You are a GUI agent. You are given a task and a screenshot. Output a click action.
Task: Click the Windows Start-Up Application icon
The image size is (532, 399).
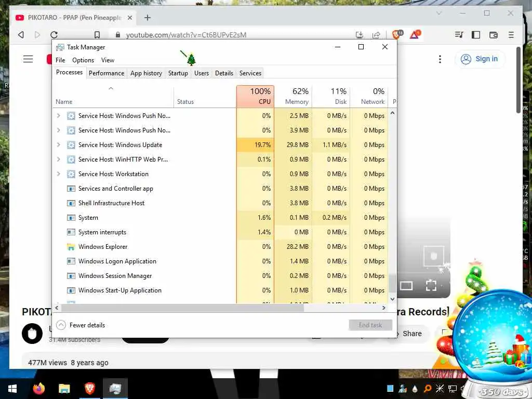click(x=71, y=290)
